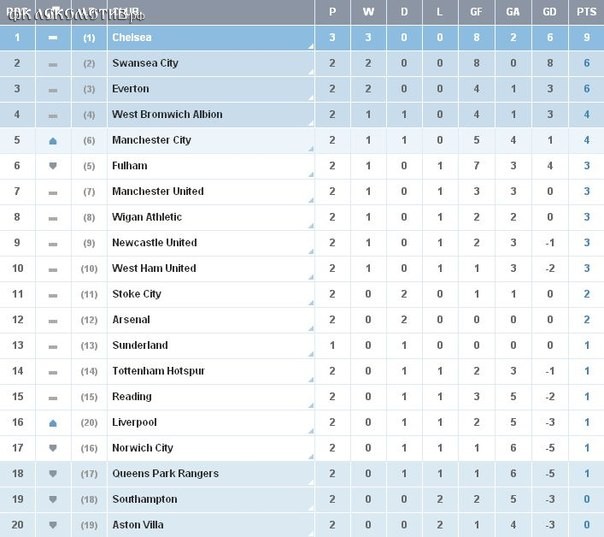
Task: Sort by the GD column header
Action: 546,12
